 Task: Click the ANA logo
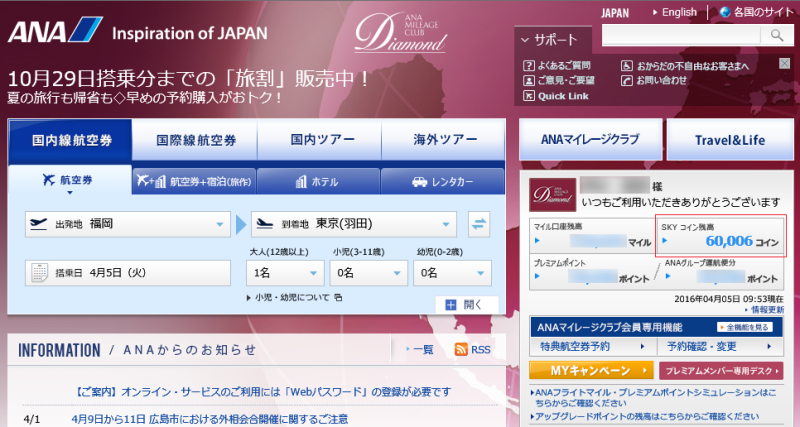[55, 30]
